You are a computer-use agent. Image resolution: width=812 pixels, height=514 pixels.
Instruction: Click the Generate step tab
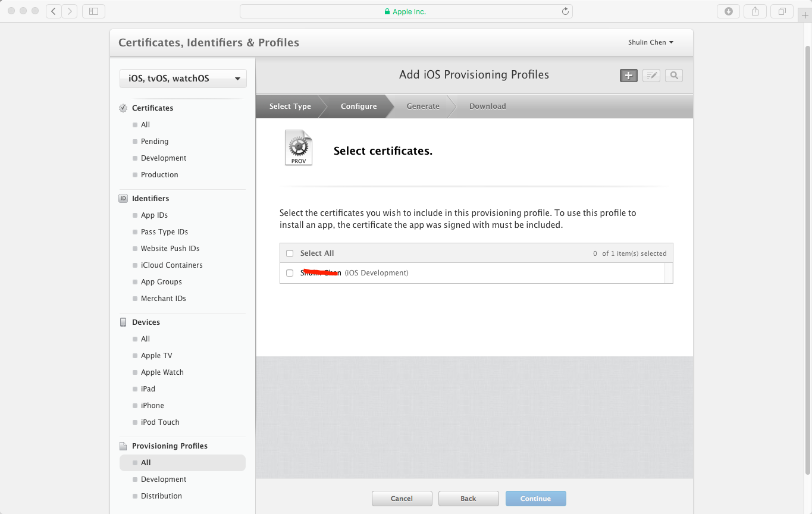click(x=423, y=106)
